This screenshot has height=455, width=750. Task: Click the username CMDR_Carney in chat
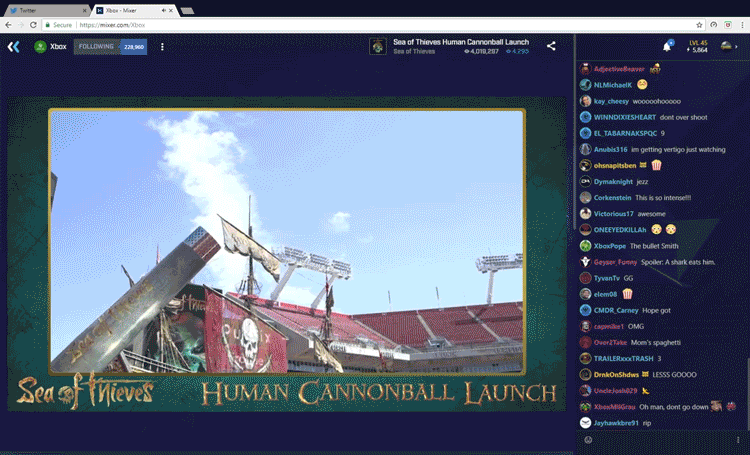(616, 311)
